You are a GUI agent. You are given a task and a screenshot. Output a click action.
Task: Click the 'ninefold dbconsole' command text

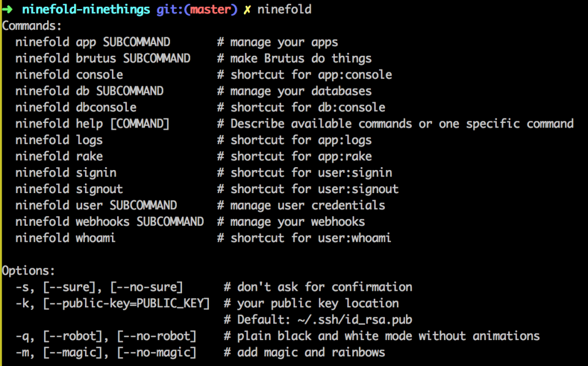pos(76,107)
